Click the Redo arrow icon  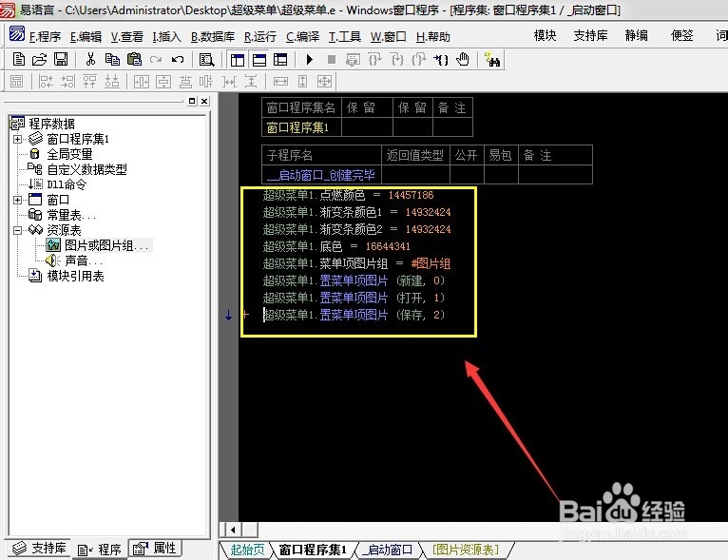click(156, 60)
